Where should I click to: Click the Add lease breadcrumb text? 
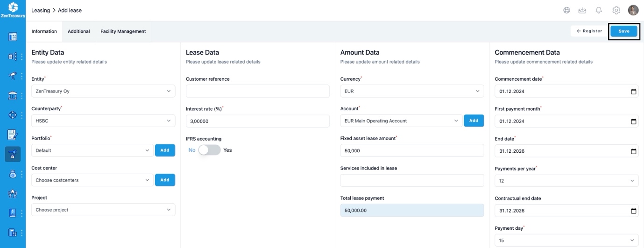point(70,10)
